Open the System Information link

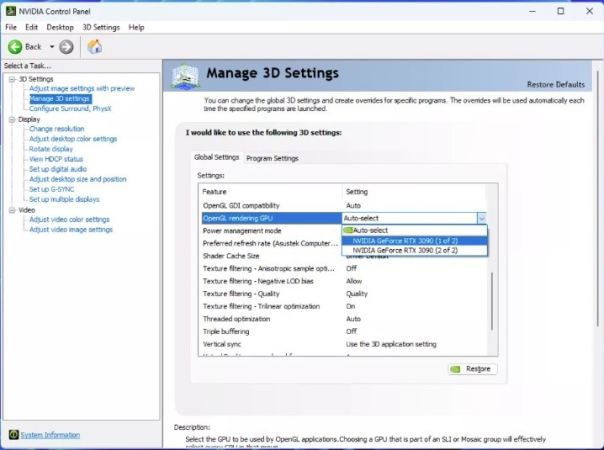(x=50, y=435)
